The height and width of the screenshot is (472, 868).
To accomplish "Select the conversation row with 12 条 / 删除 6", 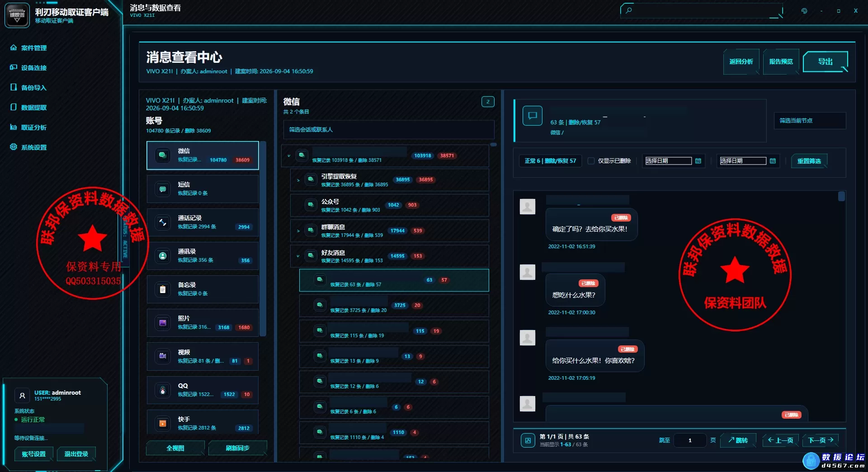I will pyautogui.click(x=394, y=382).
